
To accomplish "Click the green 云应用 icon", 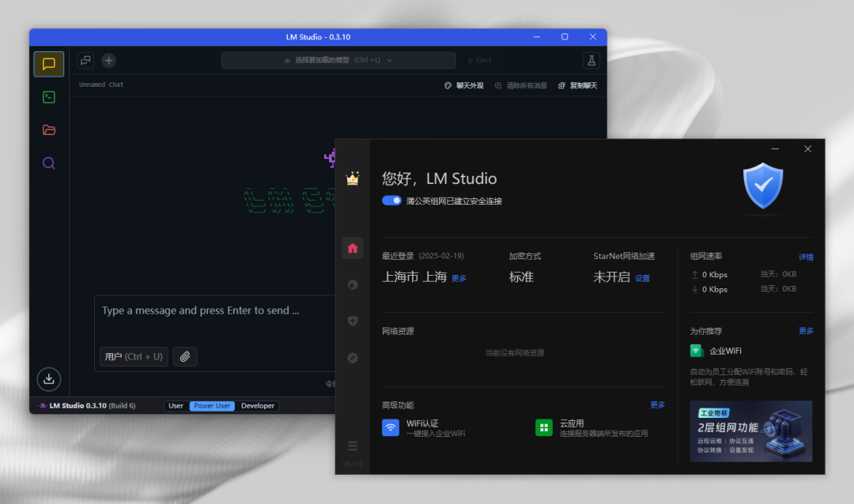I will coord(543,428).
